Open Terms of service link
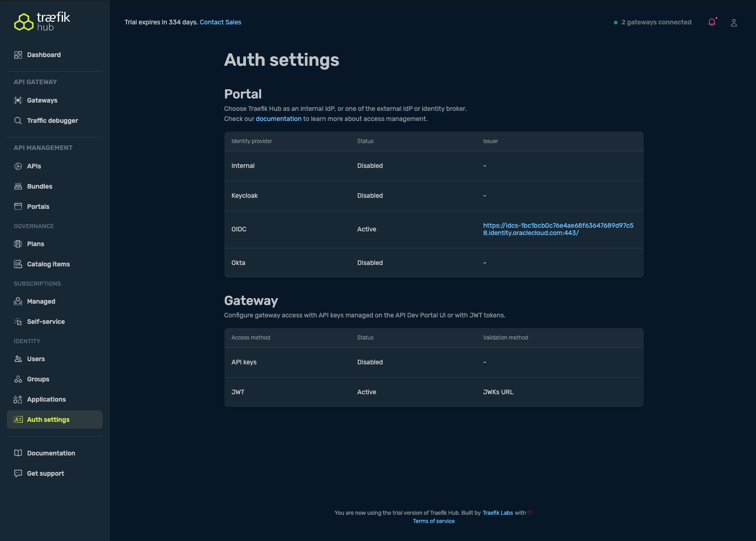756x541 pixels. tap(434, 521)
